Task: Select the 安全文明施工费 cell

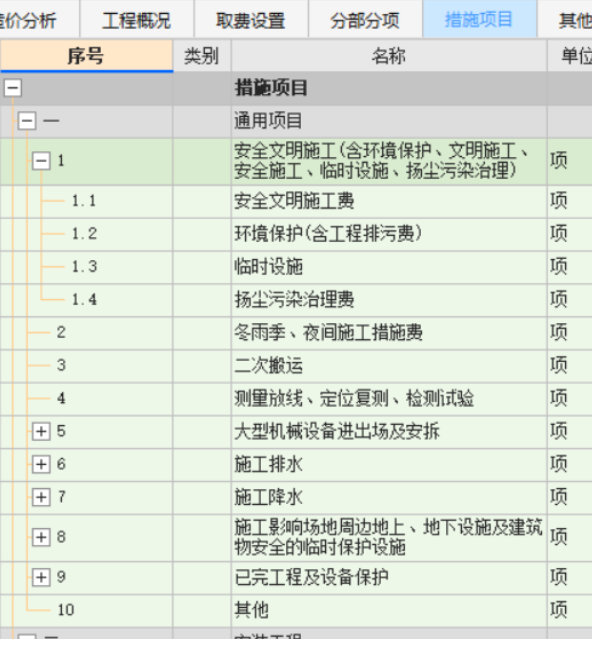Action: tap(389, 201)
